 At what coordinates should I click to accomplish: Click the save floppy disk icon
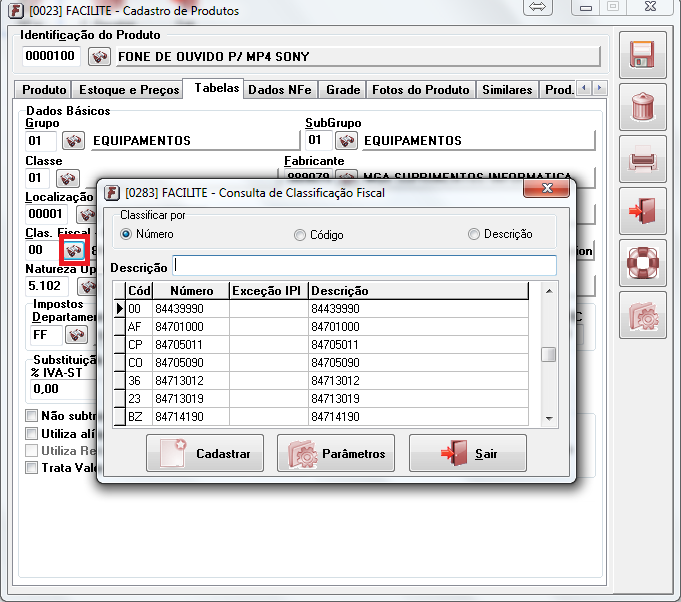pyautogui.click(x=642, y=56)
